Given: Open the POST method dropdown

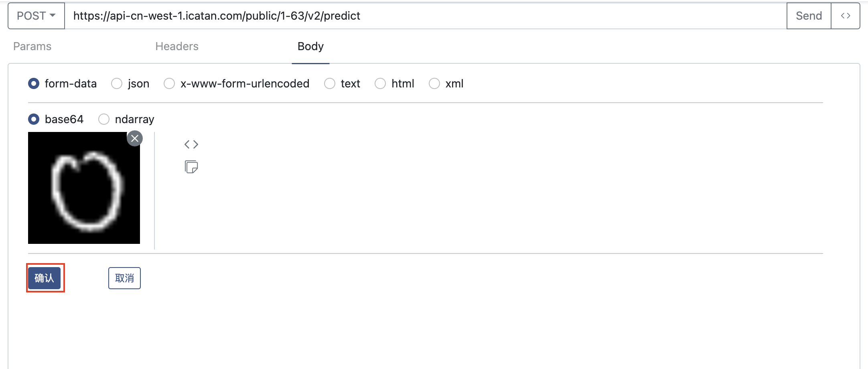Looking at the screenshot, I should [x=36, y=16].
